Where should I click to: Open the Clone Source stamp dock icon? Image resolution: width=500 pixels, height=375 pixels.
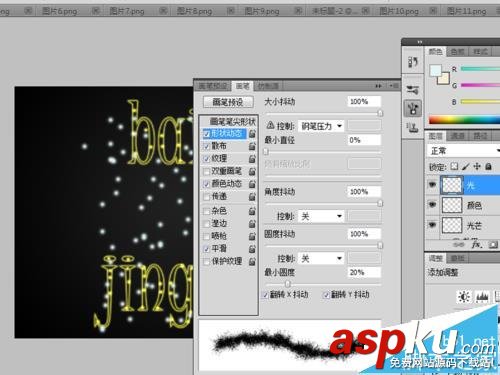(x=413, y=127)
